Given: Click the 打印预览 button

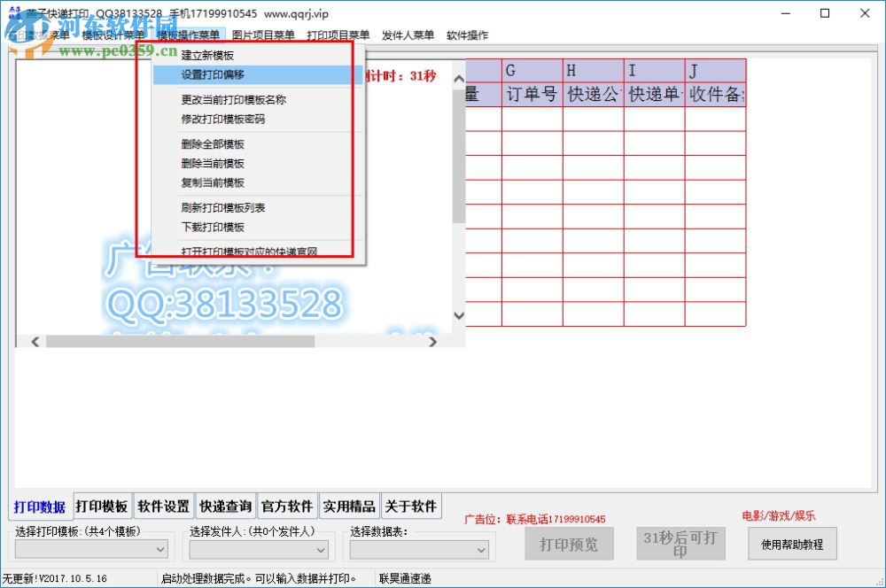Looking at the screenshot, I should coord(569,544).
